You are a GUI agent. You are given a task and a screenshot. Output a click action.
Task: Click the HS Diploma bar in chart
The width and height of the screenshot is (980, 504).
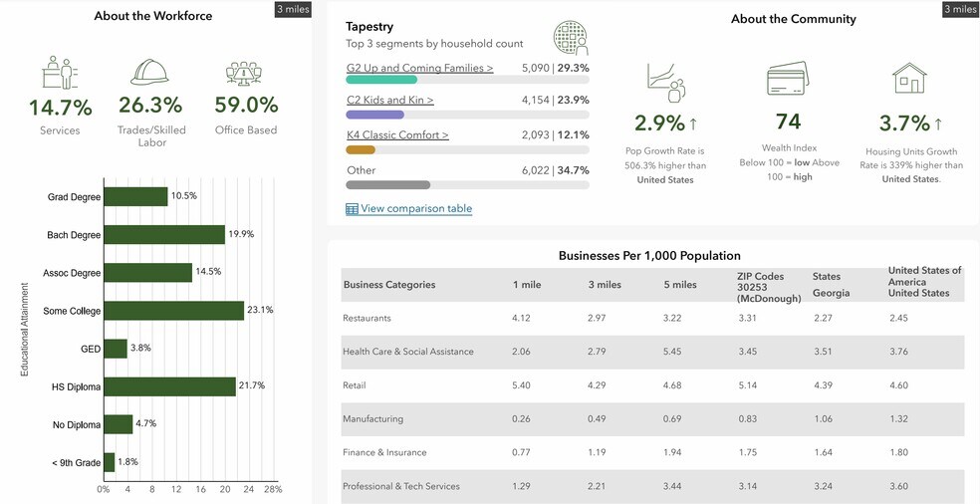pyautogui.click(x=169, y=386)
